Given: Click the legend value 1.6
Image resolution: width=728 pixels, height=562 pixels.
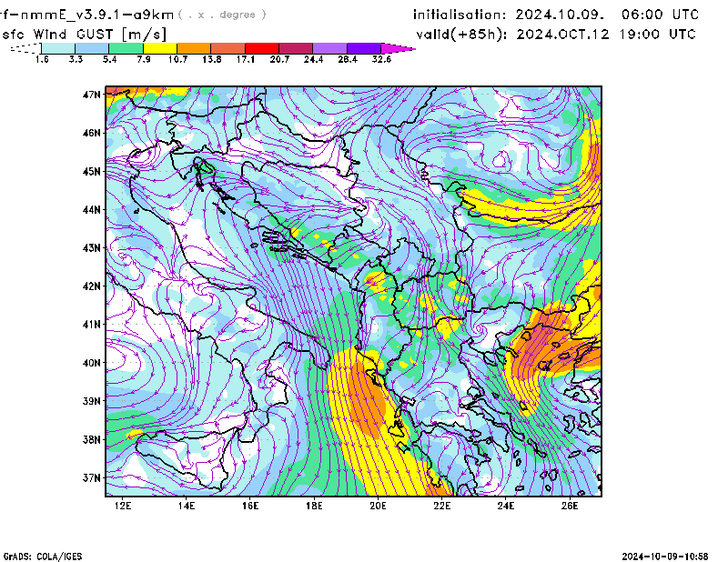Looking at the screenshot, I should coord(42,59).
